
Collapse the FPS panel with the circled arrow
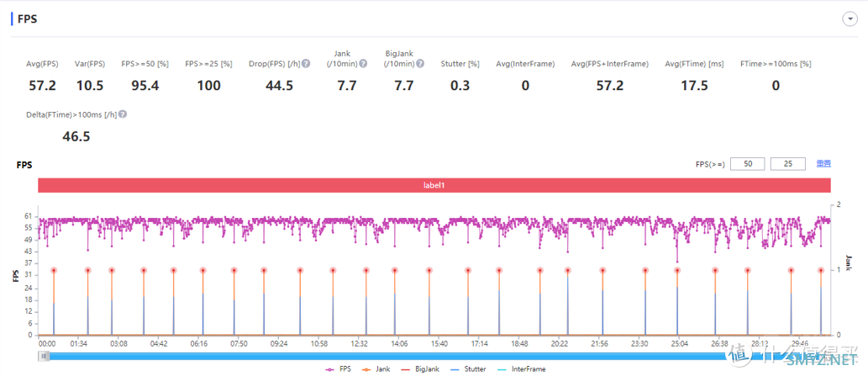pyautogui.click(x=849, y=19)
